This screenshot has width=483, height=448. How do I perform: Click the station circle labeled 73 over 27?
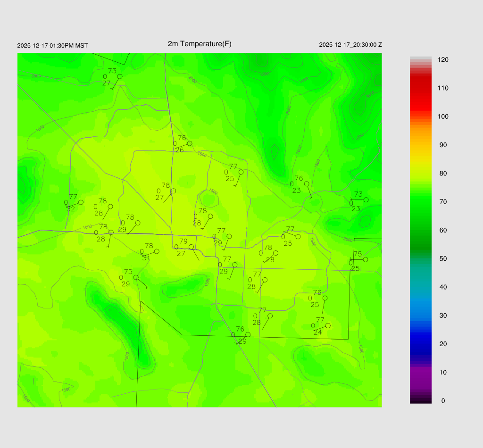tap(120, 76)
